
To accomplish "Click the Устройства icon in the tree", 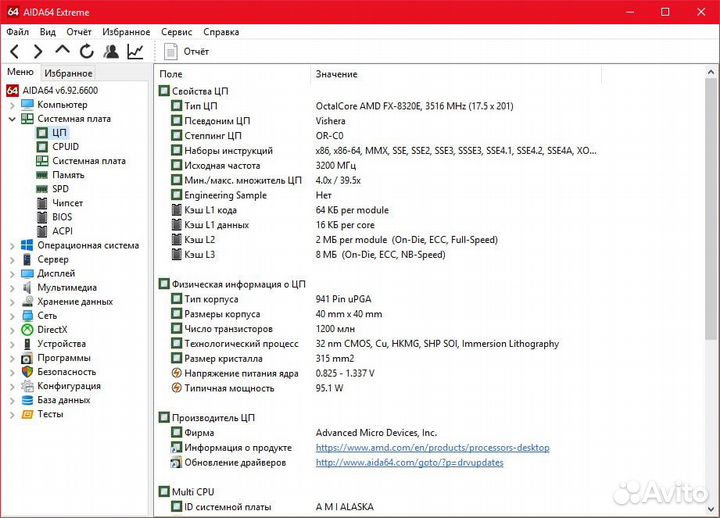I will 28,344.
